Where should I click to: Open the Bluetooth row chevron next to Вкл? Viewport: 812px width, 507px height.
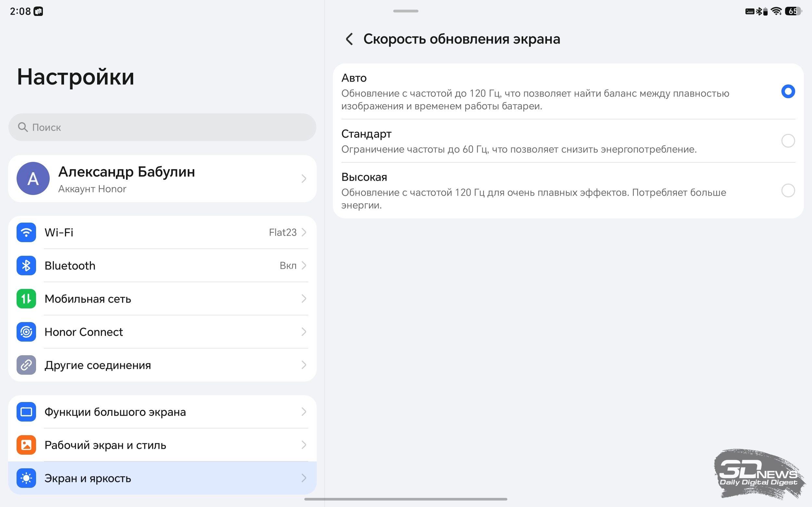point(304,266)
